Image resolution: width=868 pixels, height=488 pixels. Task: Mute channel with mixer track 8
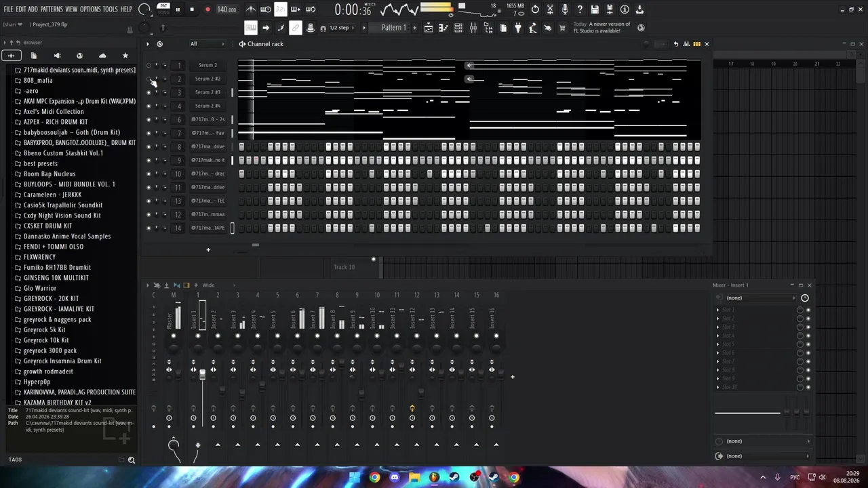149,146
